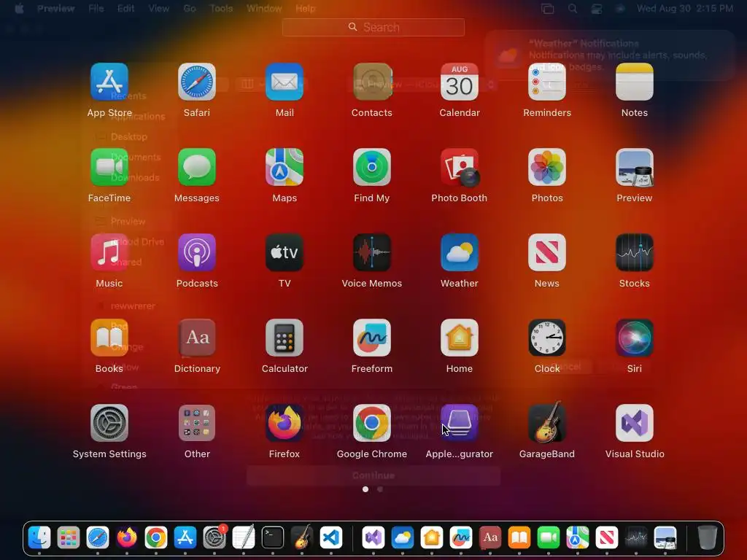Open the Trash in the Dock

[708, 537]
